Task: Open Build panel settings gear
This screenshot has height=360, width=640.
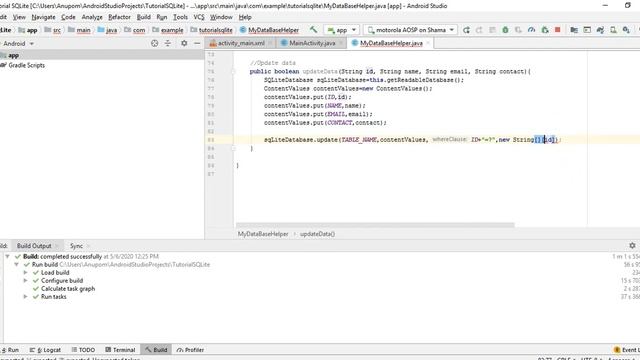Action: [632, 246]
